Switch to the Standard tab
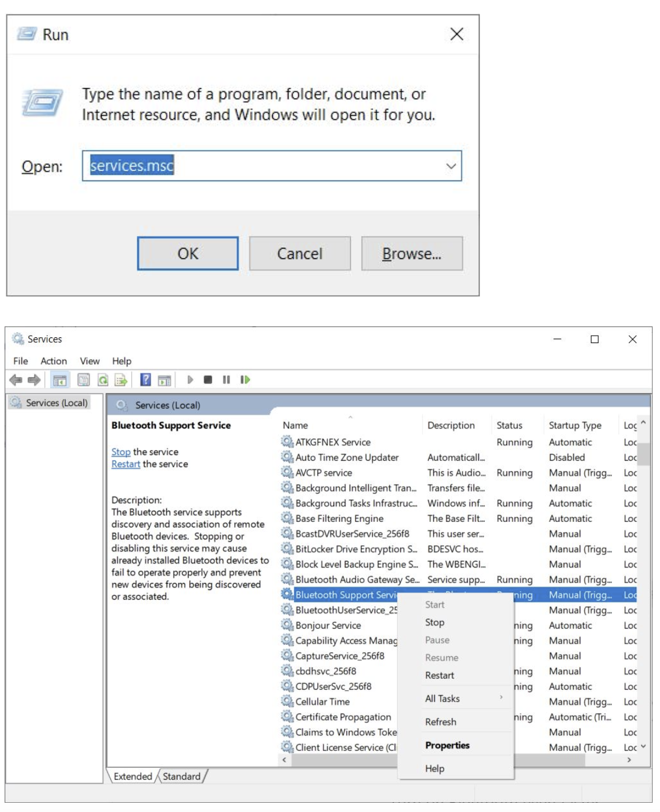Screen dimensions: 660x812 coord(182,776)
